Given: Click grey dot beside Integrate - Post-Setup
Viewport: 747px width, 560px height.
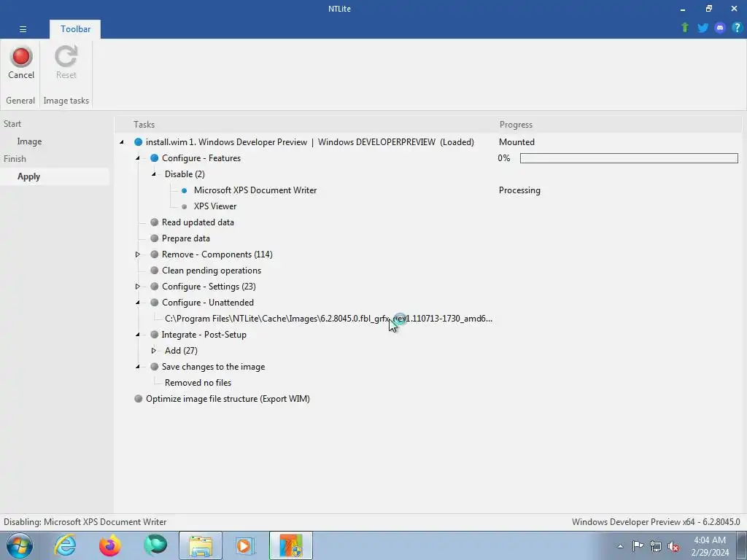Looking at the screenshot, I should point(155,335).
